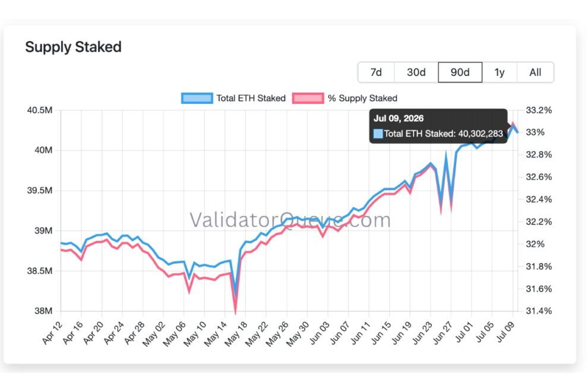Click the 33% right axis label
The height and width of the screenshot is (392, 588).
535,132
